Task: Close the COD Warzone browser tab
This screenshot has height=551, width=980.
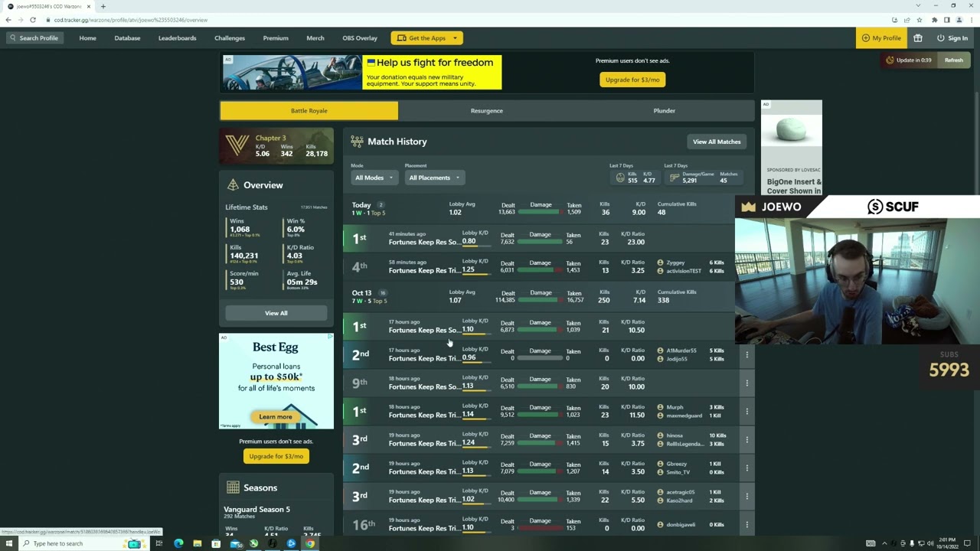Action: tap(88, 6)
